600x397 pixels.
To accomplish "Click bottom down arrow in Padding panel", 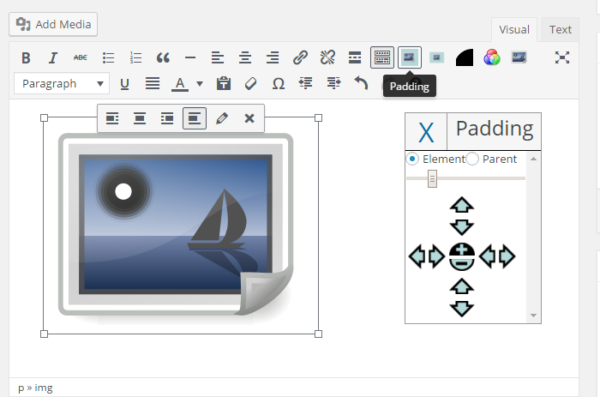I will [462, 309].
